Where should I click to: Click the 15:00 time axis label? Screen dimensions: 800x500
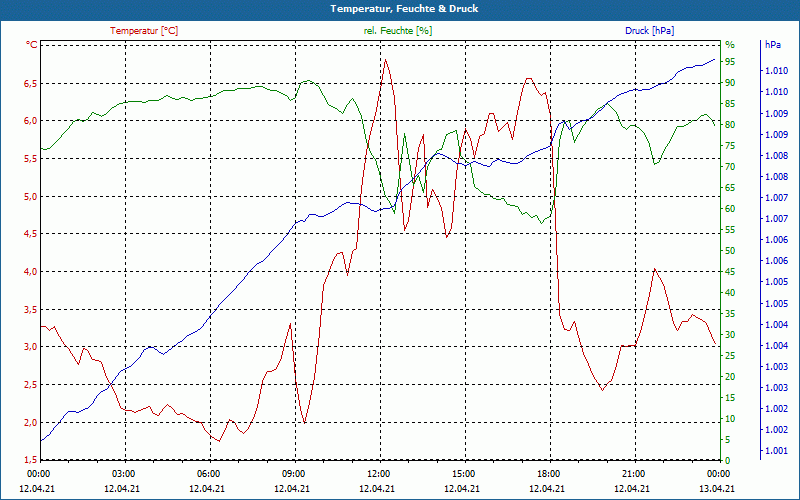pos(463,474)
